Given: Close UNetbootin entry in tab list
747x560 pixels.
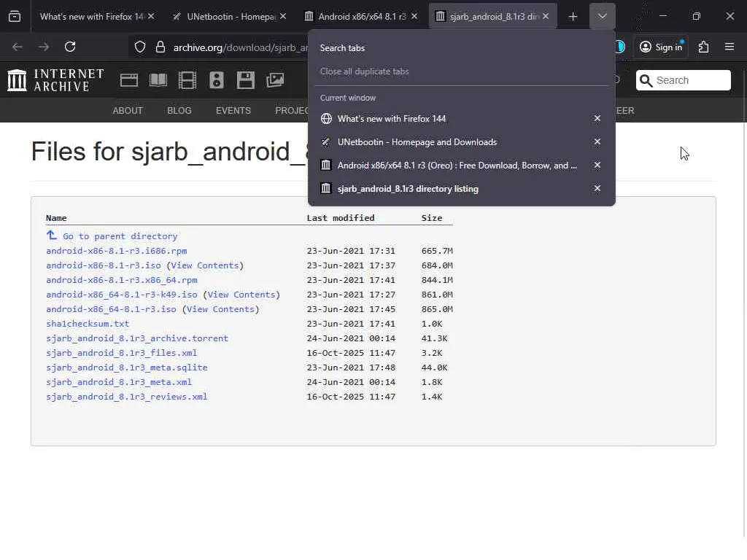Looking at the screenshot, I should coord(597,141).
